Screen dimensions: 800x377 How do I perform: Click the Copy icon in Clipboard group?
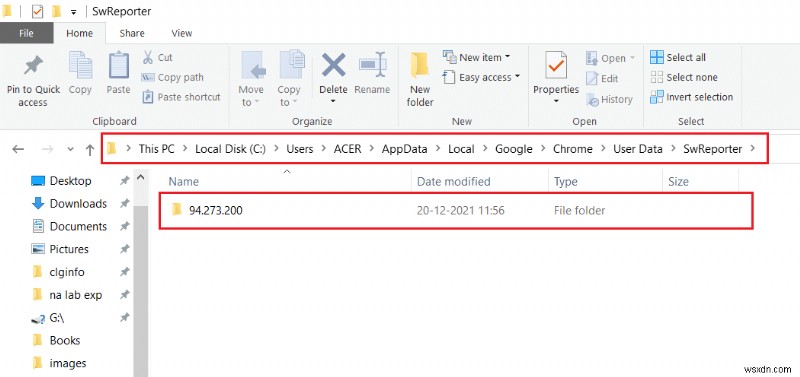point(80,66)
